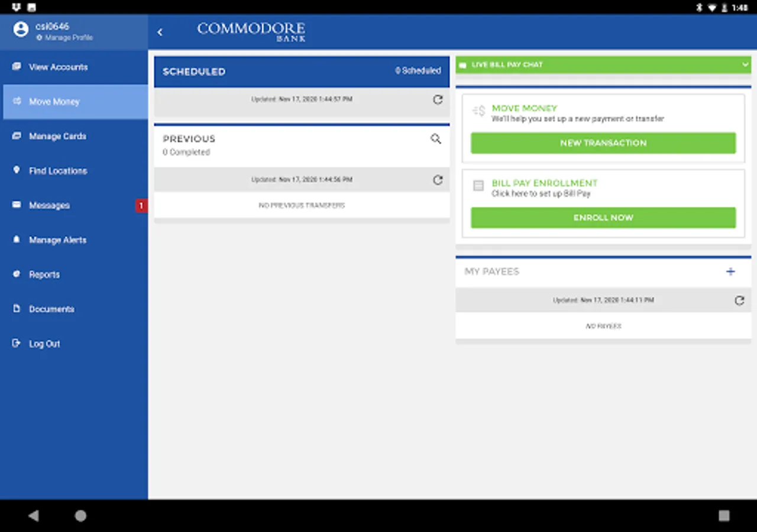757x532 pixels.
Task: Click the Manage Alerts bell icon
Action: click(17, 239)
